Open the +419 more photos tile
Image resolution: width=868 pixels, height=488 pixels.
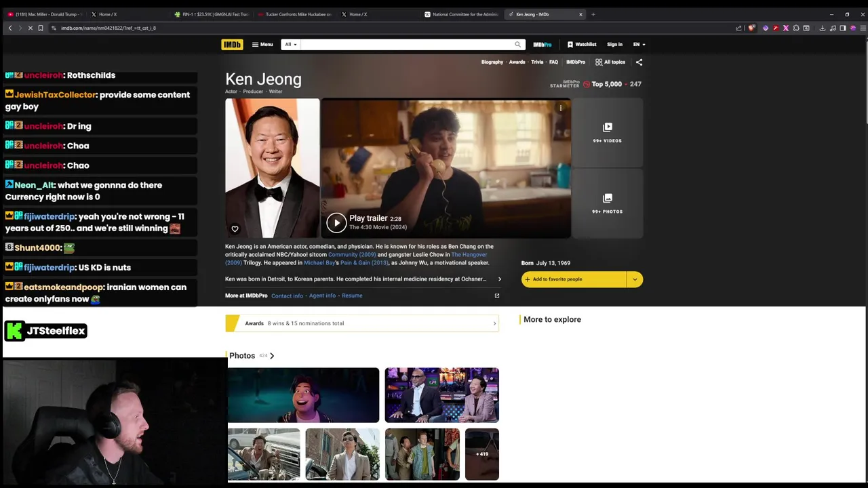click(x=482, y=454)
